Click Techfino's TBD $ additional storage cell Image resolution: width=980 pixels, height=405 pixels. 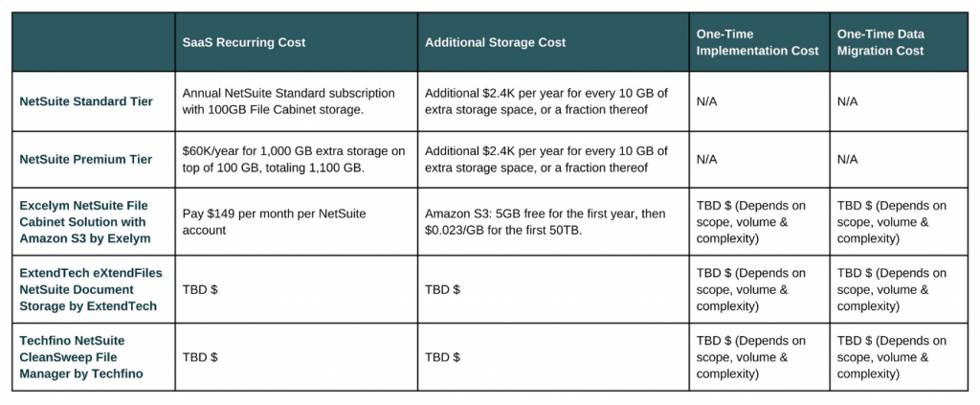(x=553, y=357)
